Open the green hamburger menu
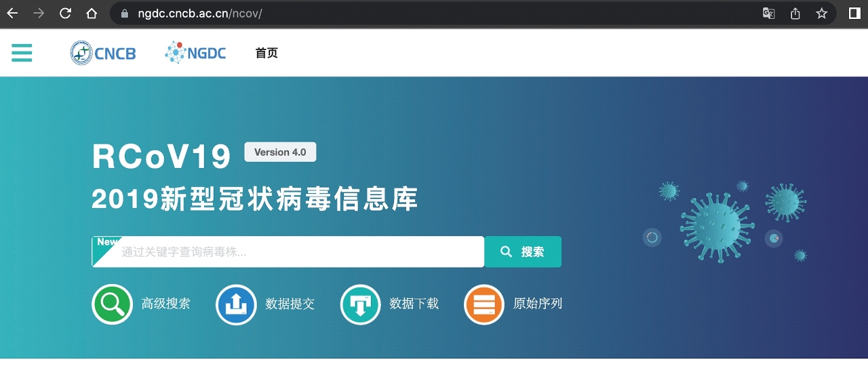The height and width of the screenshot is (383, 868). pyautogui.click(x=22, y=53)
